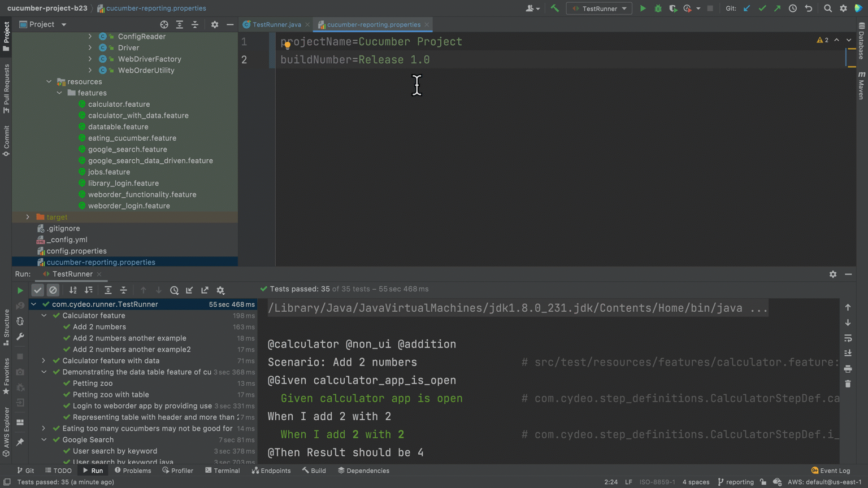Open Run panel settings gear
Screen dimensions: 868x488
833,274
